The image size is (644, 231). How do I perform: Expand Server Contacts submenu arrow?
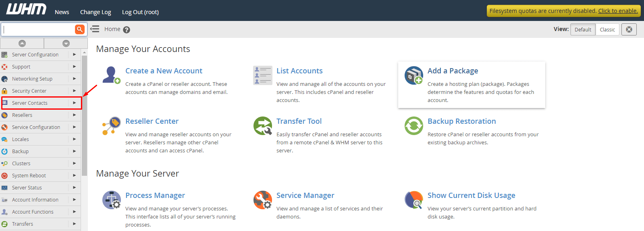tap(75, 103)
